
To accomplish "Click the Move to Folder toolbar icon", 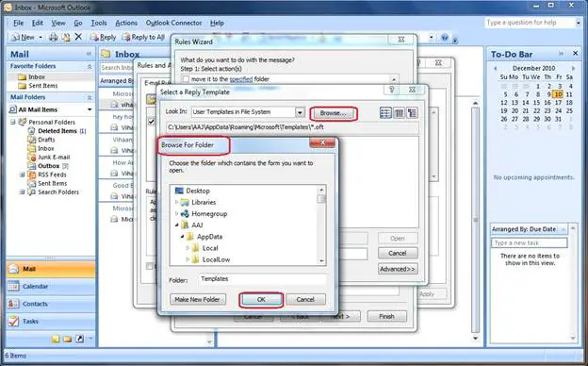I will coord(66,37).
